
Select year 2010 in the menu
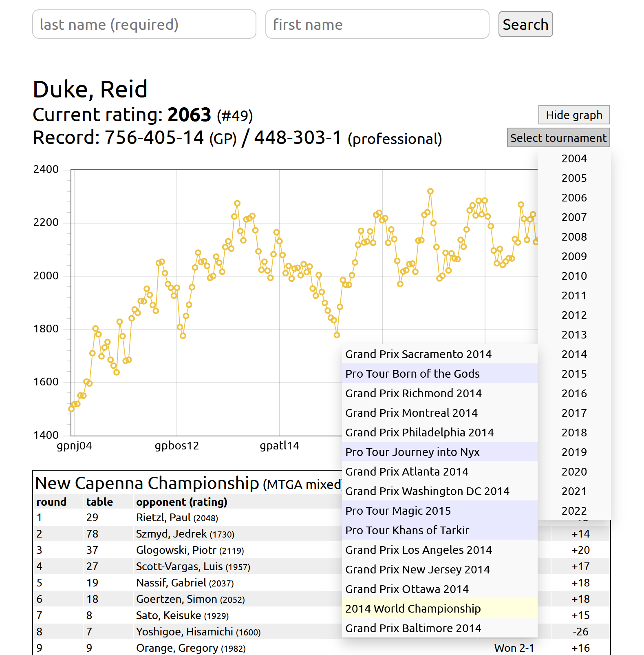pos(574,276)
